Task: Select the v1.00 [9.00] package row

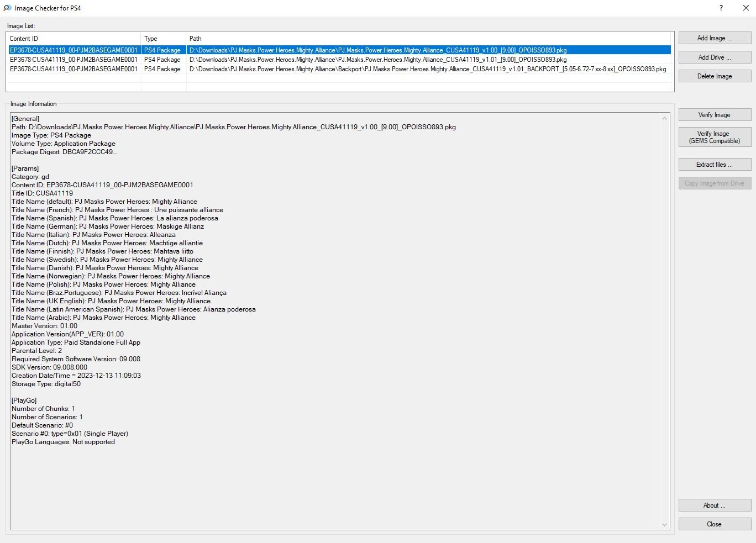Action: tap(339, 50)
